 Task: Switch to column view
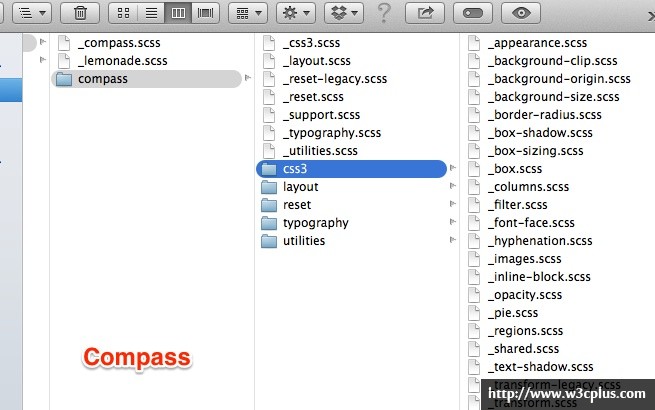click(178, 13)
